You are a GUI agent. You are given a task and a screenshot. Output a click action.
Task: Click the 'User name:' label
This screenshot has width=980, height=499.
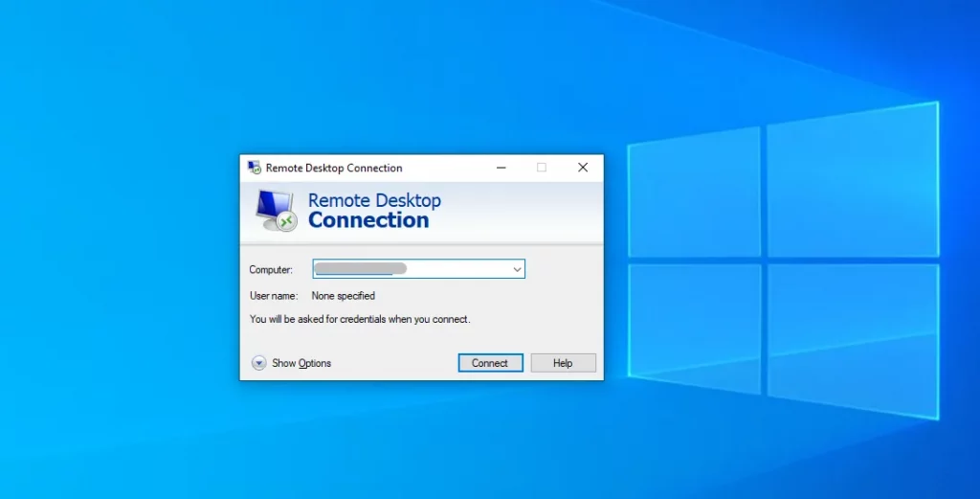click(274, 296)
